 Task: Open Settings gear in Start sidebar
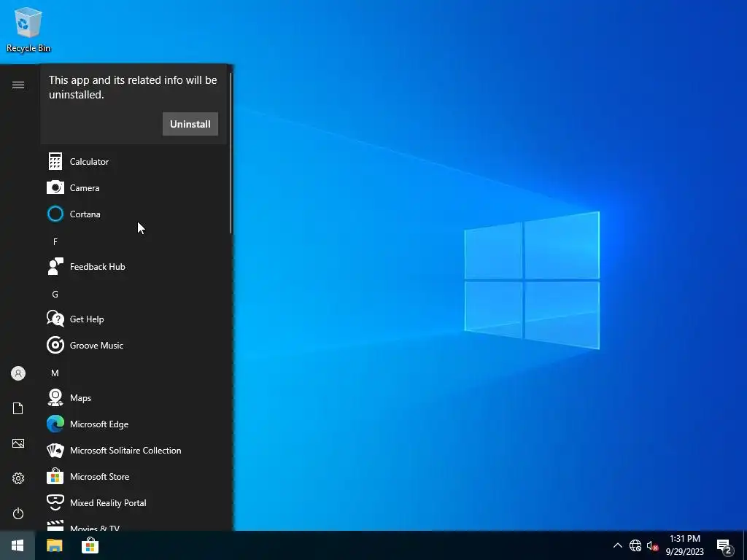18,478
